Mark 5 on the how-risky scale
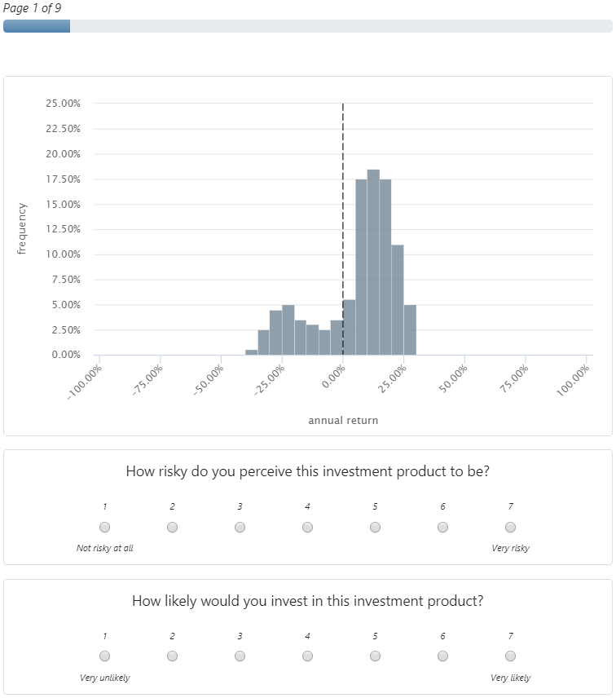 coord(375,528)
